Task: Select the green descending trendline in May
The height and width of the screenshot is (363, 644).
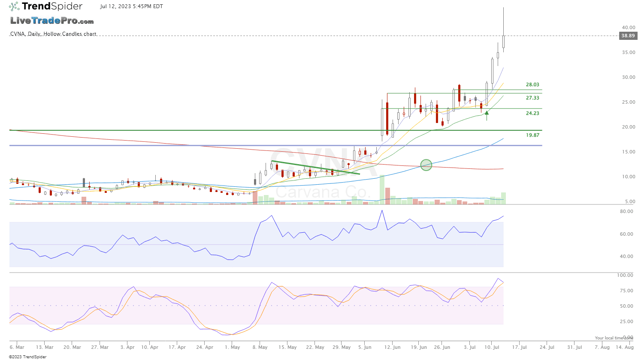Action: pos(315,168)
